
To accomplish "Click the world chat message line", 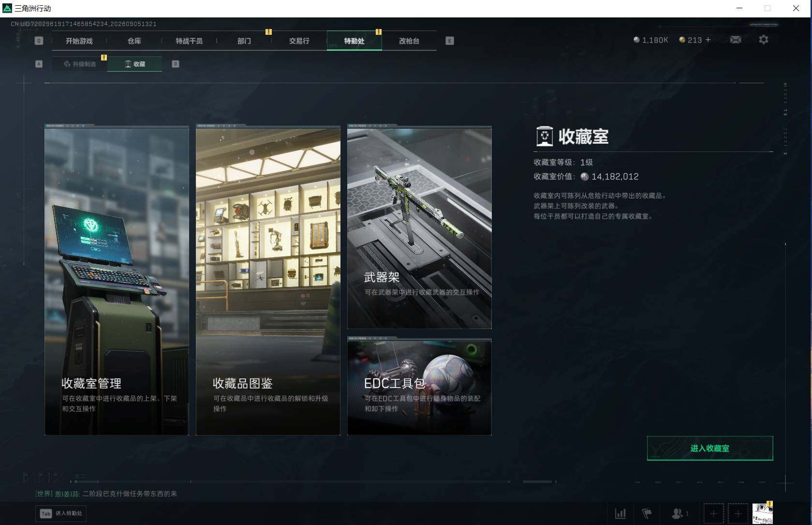I will coord(106,494).
